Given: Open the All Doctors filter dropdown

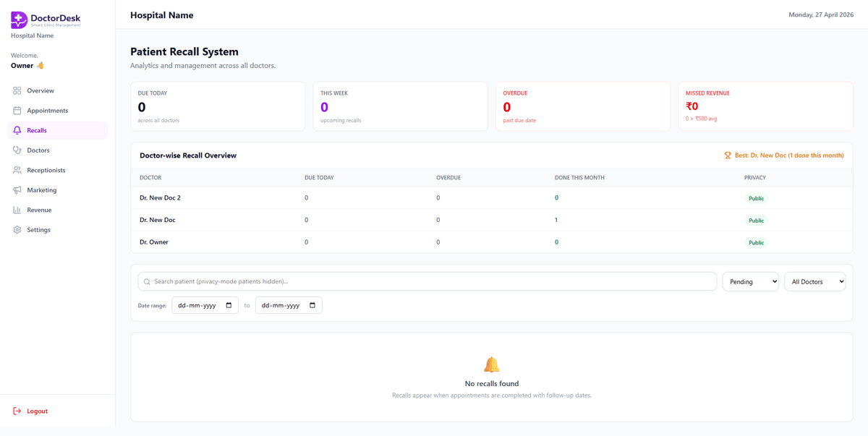Looking at the screenshot, I should pyautogui.click(x=815, y=282).
